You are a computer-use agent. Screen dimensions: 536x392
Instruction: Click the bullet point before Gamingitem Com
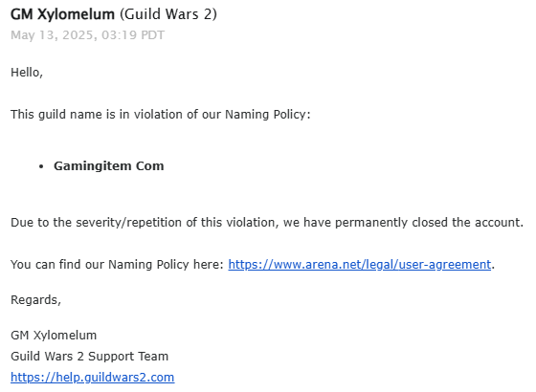(41, 166)
